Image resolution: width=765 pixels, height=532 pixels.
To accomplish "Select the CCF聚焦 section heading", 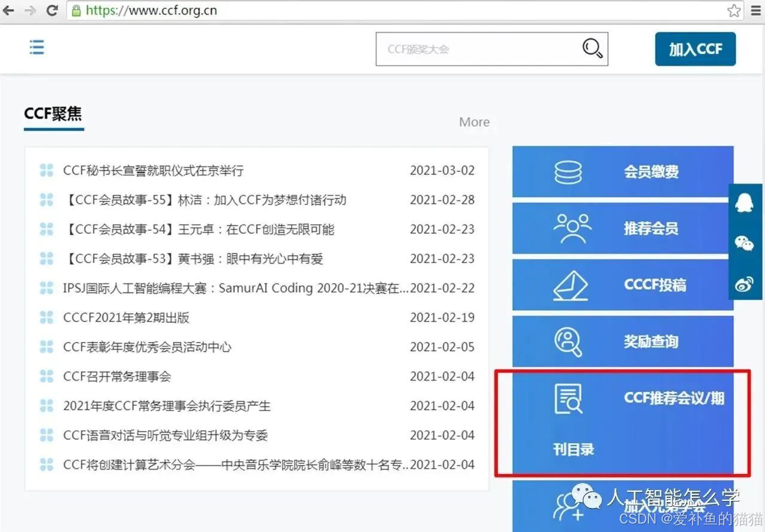I will point(53,114).
